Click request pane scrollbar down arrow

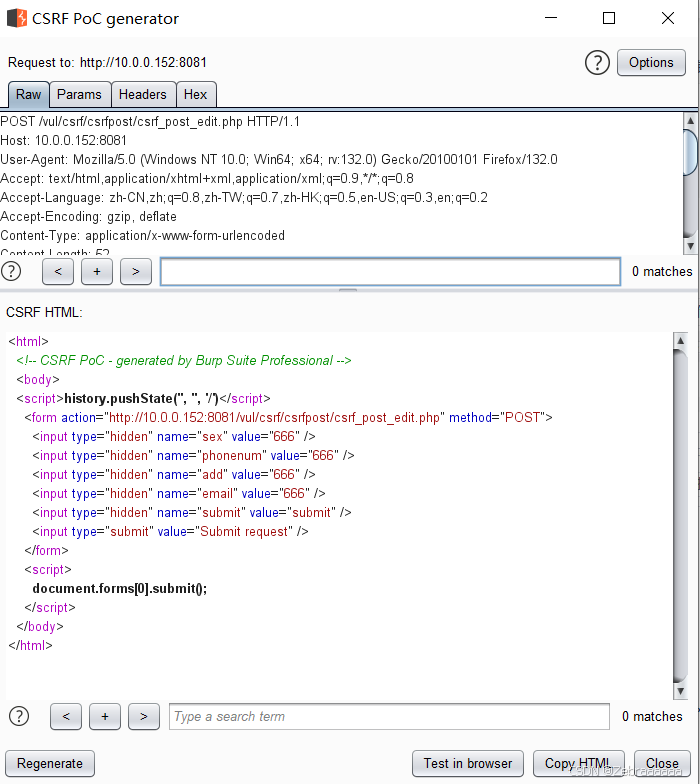[x=690, y=246]
